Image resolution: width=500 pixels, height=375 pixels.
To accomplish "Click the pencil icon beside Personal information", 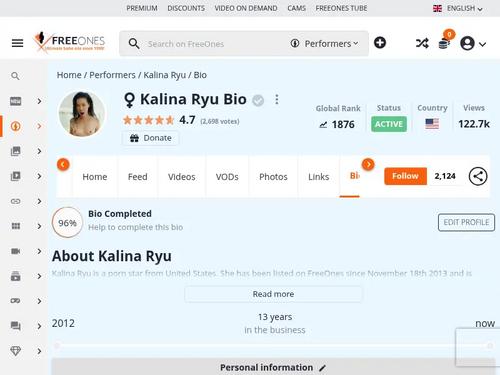I will (322, 368).
